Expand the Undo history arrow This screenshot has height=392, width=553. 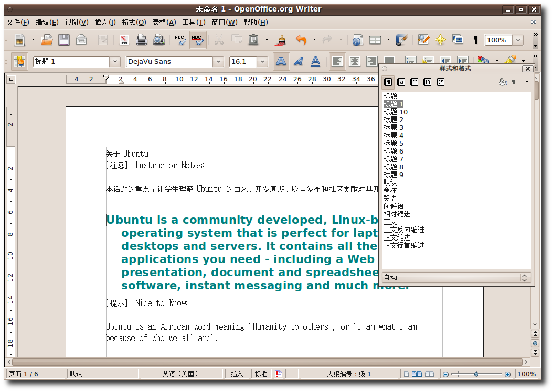click(314, 40)
